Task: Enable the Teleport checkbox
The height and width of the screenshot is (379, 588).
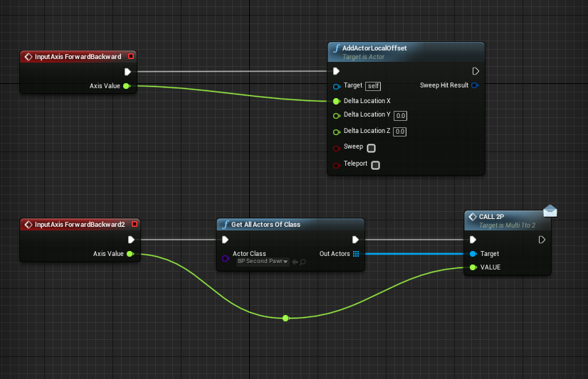Action: pyautogui.click(x=375, y=165)
